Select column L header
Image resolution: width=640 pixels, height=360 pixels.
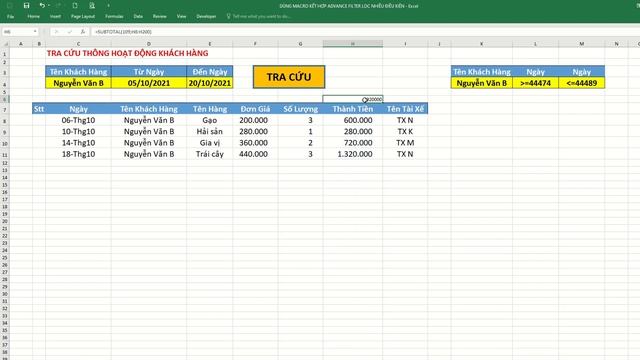535,44
